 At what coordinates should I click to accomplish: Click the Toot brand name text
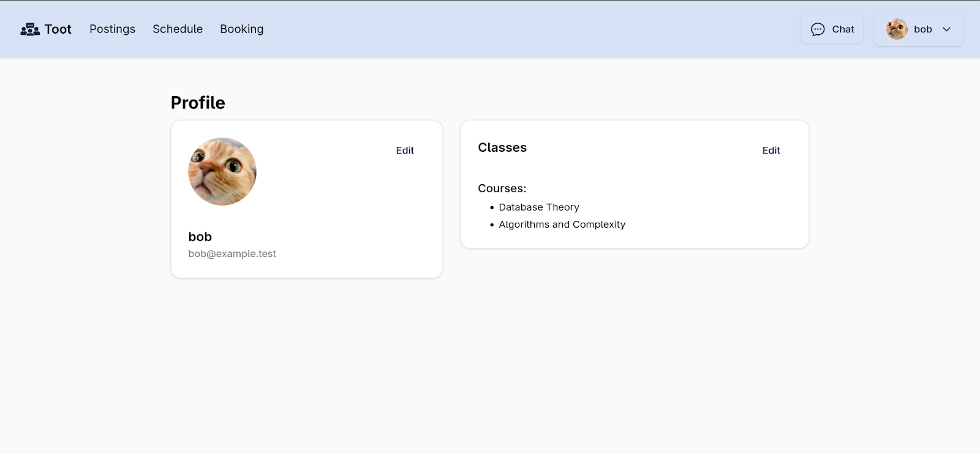tap(58, 29)
